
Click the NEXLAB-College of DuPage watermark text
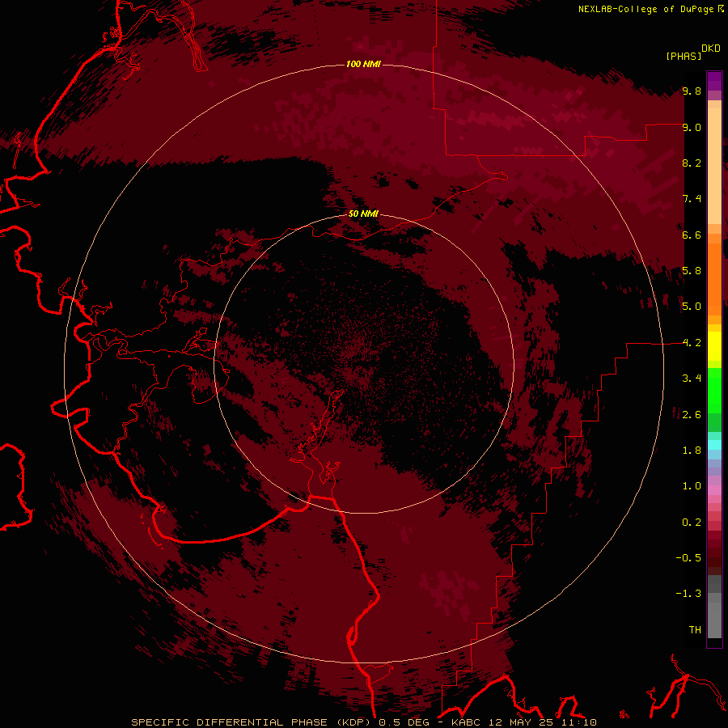click(x=645, y=9)
